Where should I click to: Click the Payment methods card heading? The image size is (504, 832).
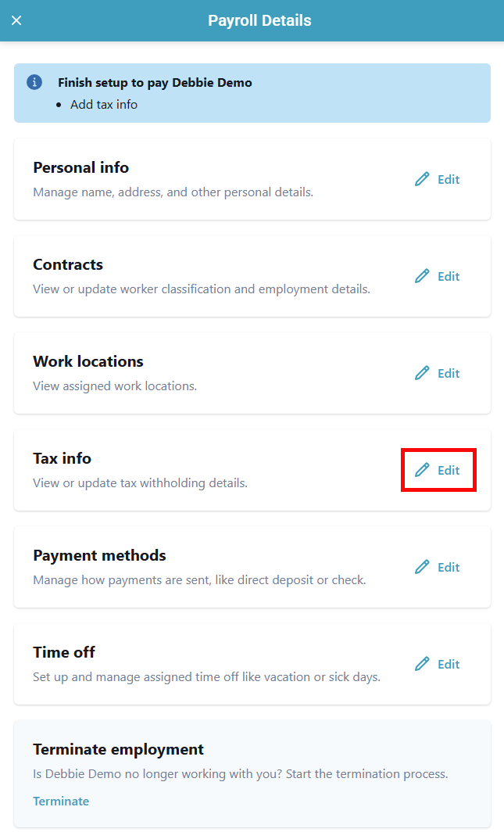99,555
